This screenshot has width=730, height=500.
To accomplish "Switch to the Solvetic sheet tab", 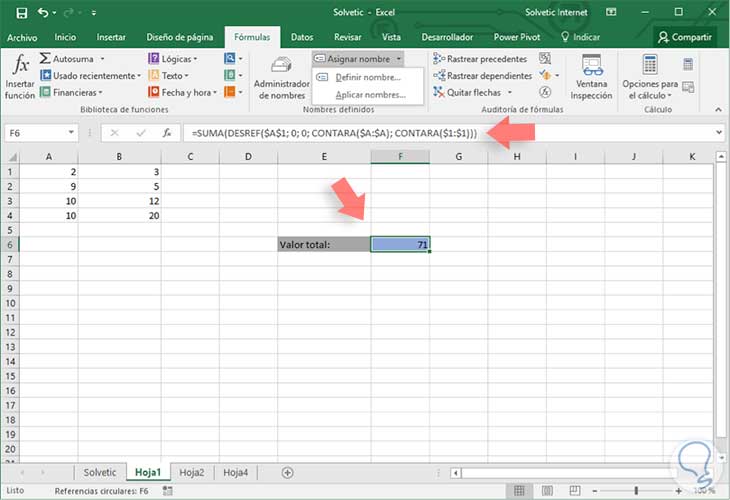I will click(x=100, y=472).
